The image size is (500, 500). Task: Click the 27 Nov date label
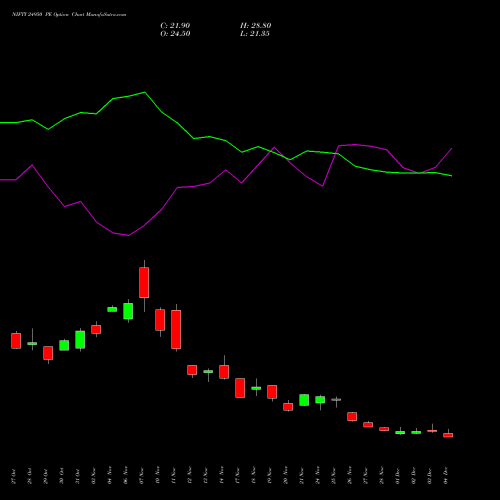coord(366,476)
